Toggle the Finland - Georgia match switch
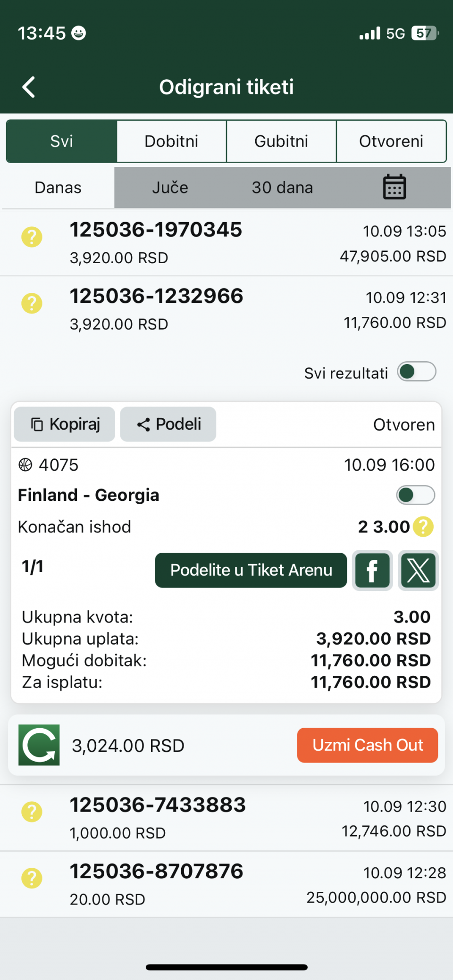This screenshot has height=980, width=453. (415, 495)
